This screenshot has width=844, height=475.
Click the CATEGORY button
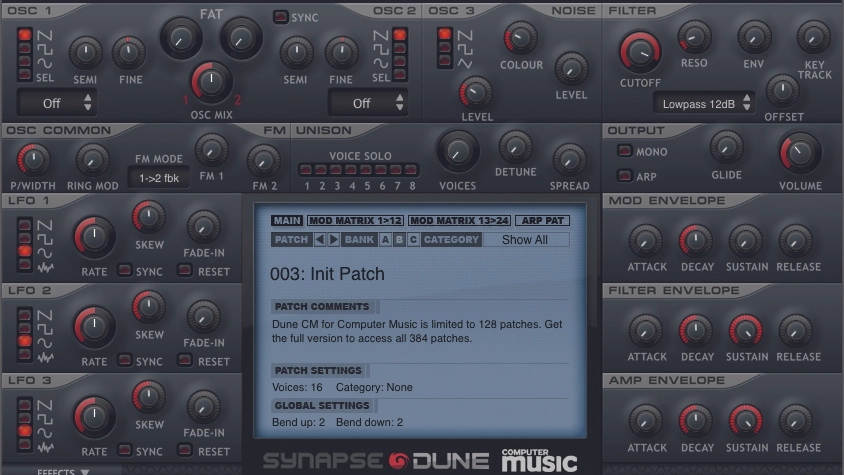pyautogui.click(x=451, y=240)
